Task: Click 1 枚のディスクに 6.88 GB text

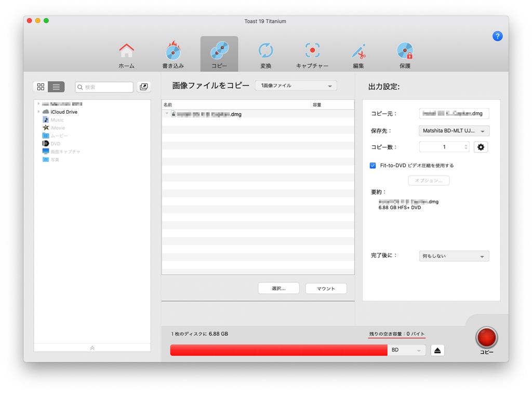Action: [199, 334]
